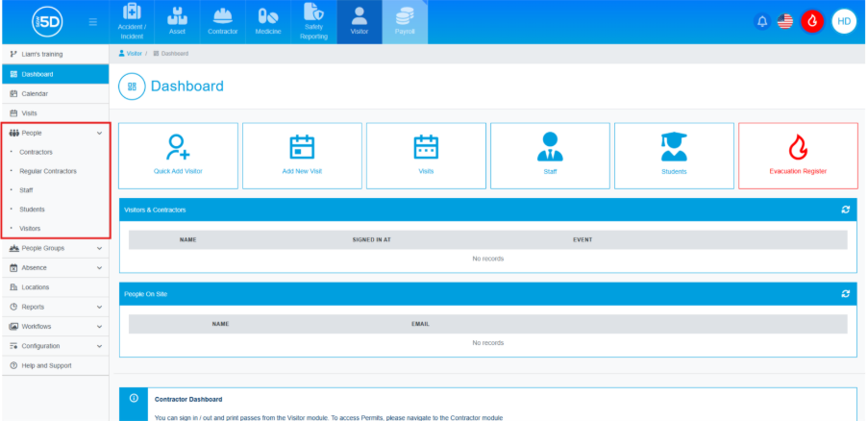868x421 pixels.
Task: Switch to the Contractor module tab
Action: [x=222, y=22]
